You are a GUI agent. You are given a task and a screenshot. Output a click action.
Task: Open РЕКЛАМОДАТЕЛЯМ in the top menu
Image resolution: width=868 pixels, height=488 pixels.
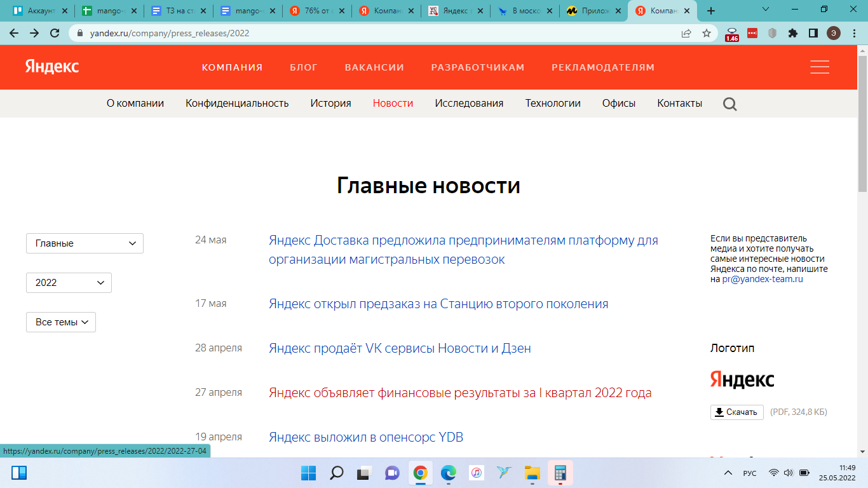[603, 67]
